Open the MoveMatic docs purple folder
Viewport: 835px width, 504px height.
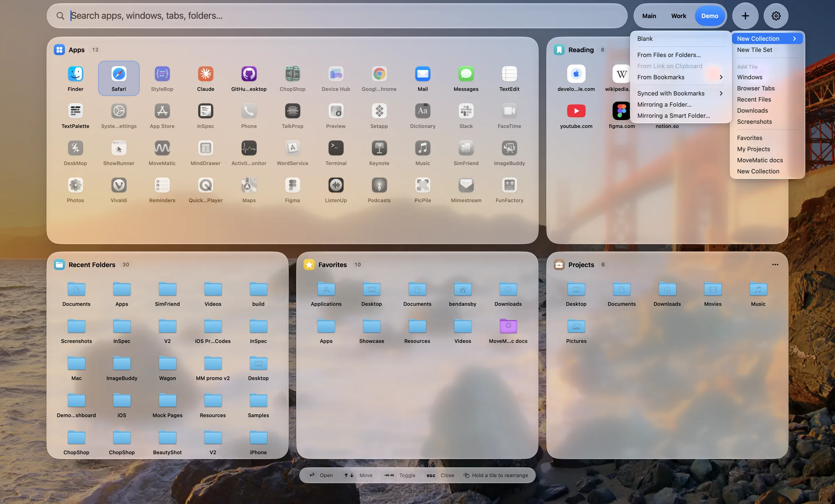[x=508, y=331]
